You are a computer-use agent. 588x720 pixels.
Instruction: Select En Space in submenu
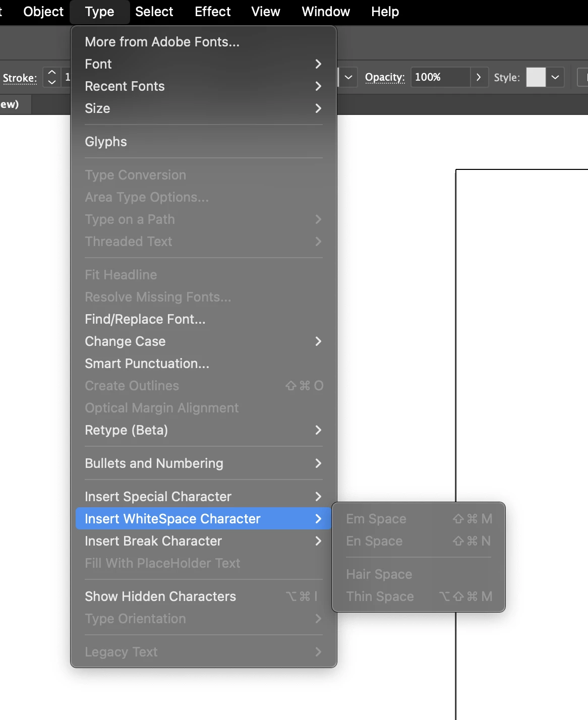click(x=419, y=541)
